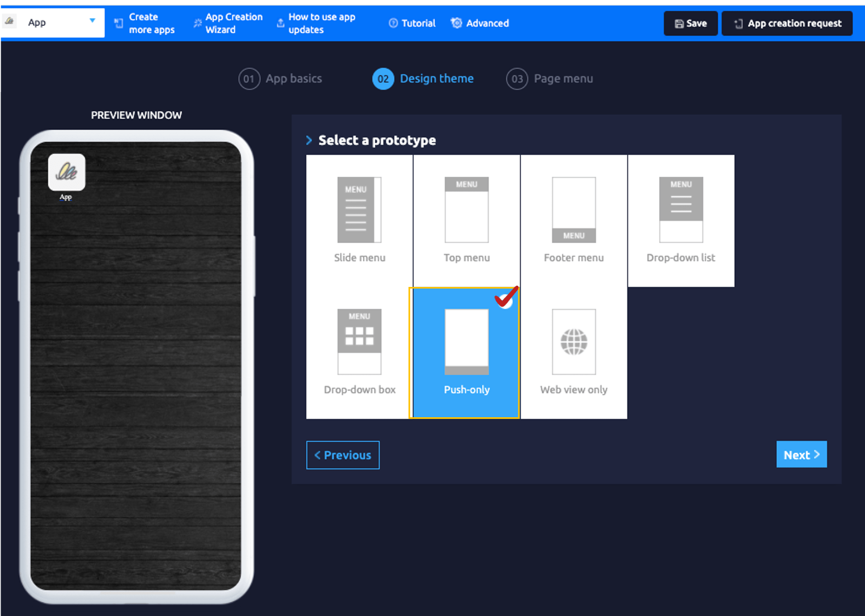Open the App Creation Wizard

[x=228, y=24]
